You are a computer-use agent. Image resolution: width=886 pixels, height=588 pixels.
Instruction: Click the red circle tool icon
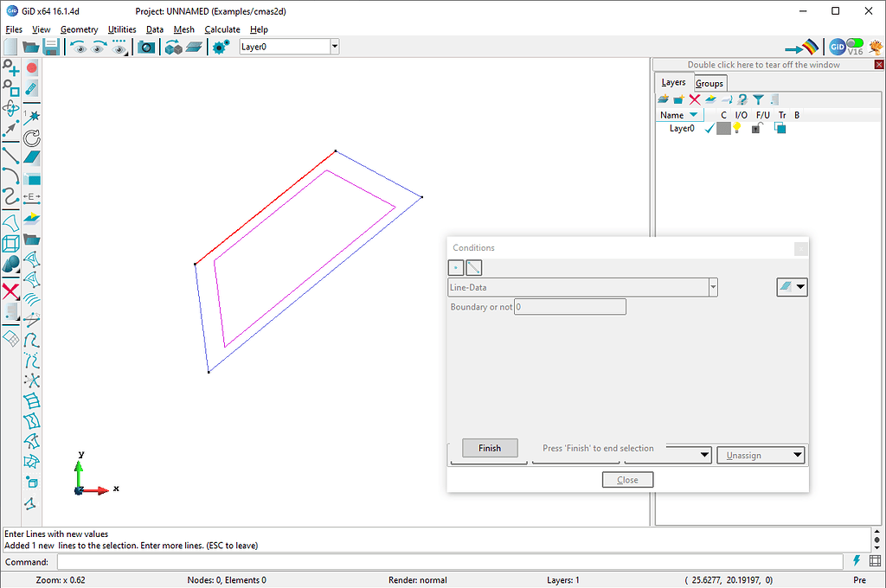click(32, 68)
